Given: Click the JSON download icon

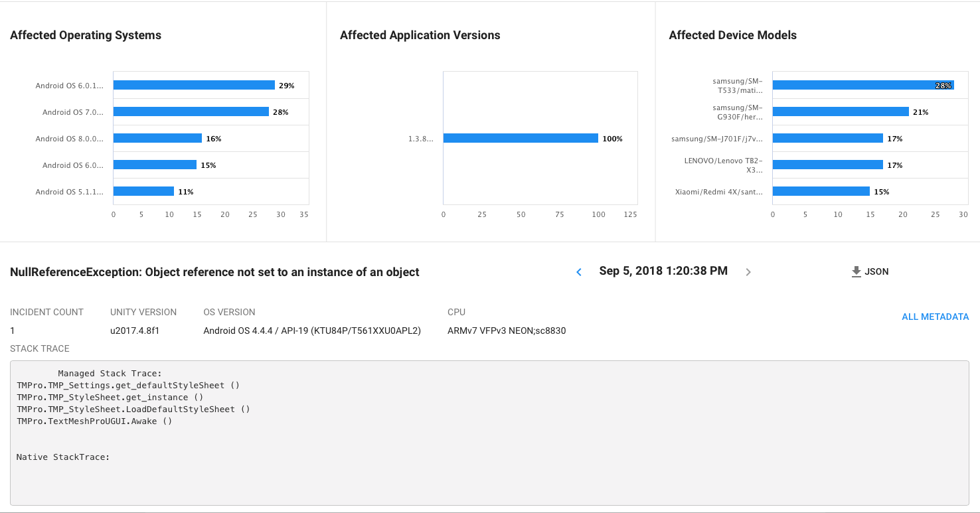Looking at the screenshot, I should tap(857, 271).
